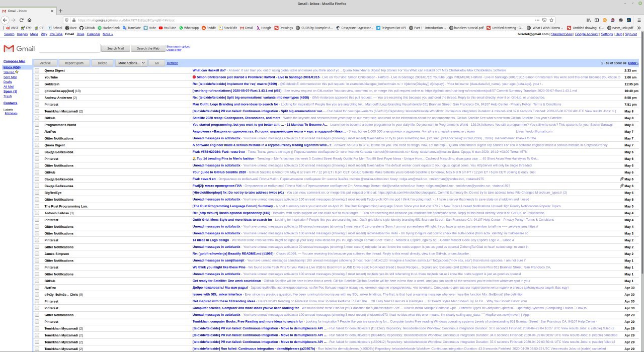
Task: Expand the More » Google services link
Action: (108, 34)
